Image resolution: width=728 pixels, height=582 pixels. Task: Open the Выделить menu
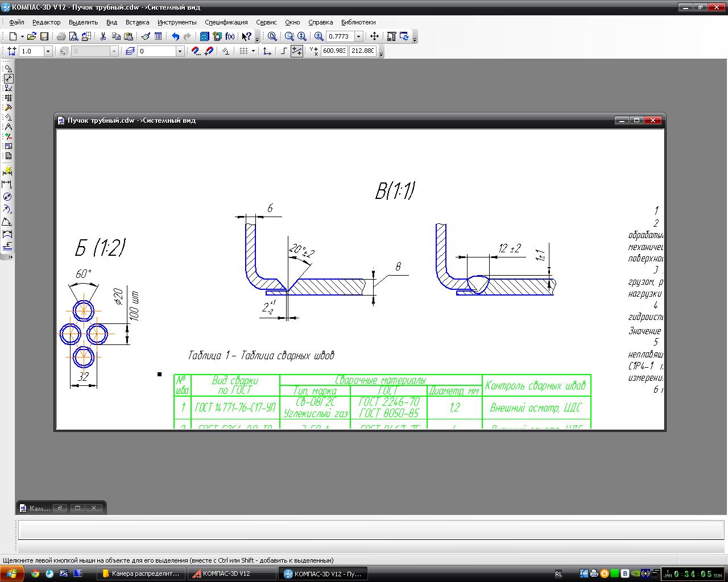[83, 22]
